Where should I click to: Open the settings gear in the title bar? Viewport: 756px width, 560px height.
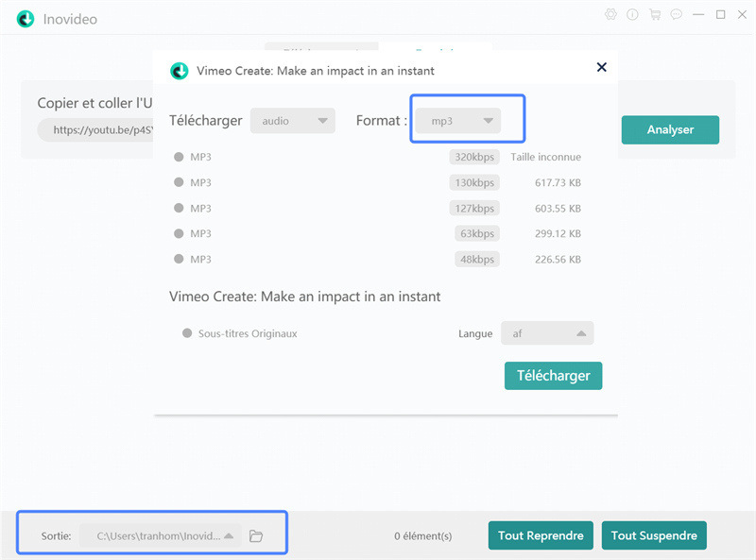point(610,15)
